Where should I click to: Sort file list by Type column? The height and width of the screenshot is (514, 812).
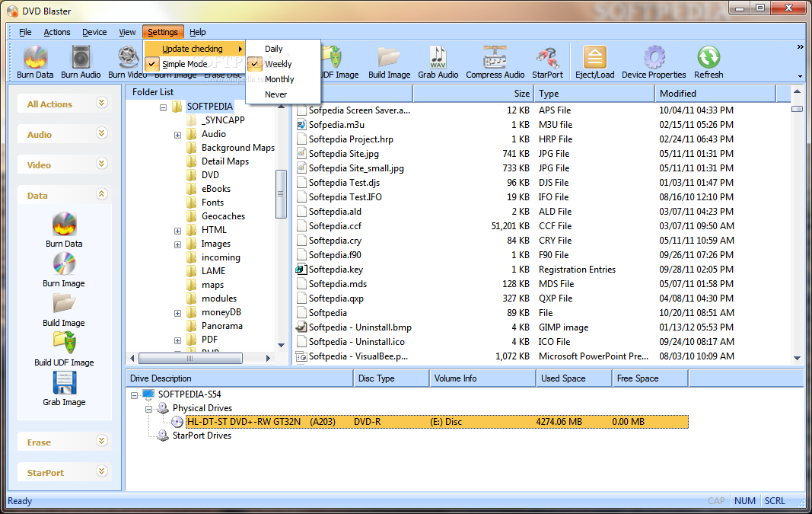(x=594, y=94)
